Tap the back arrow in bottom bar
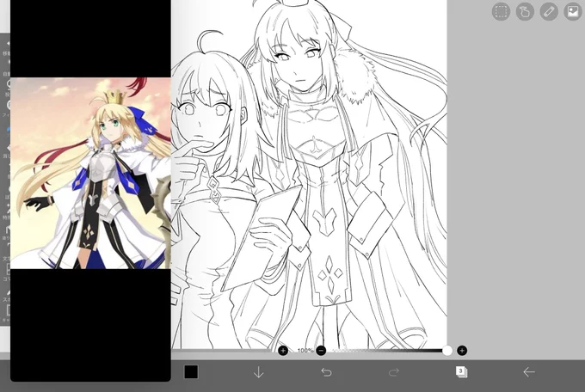The height and width of the screenshot is (392, 585). 529,372
